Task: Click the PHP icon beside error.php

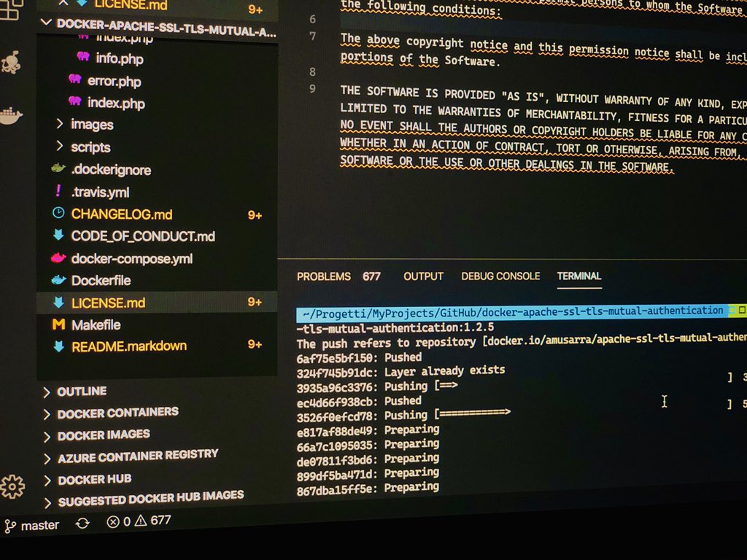Action: [x=75, y=79]
